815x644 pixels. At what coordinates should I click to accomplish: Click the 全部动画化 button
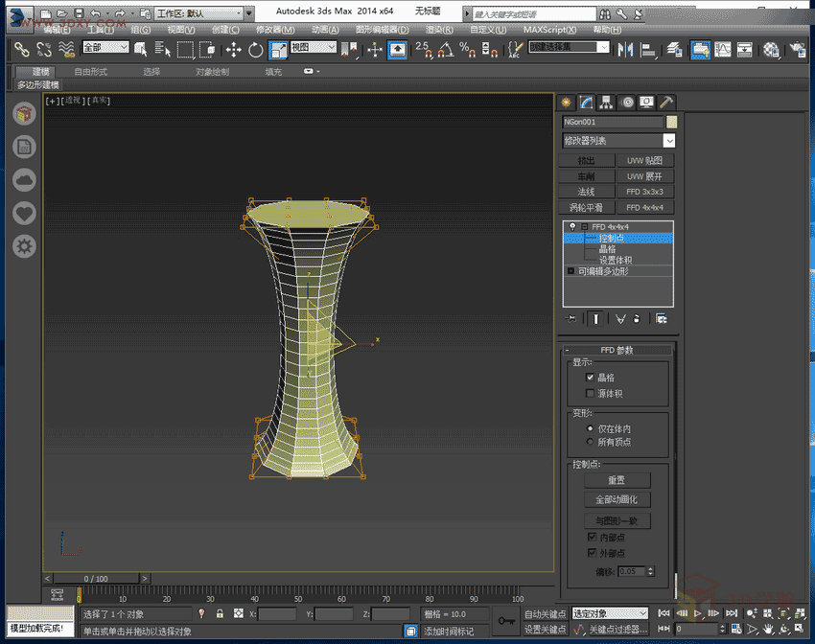coord(617,499)
